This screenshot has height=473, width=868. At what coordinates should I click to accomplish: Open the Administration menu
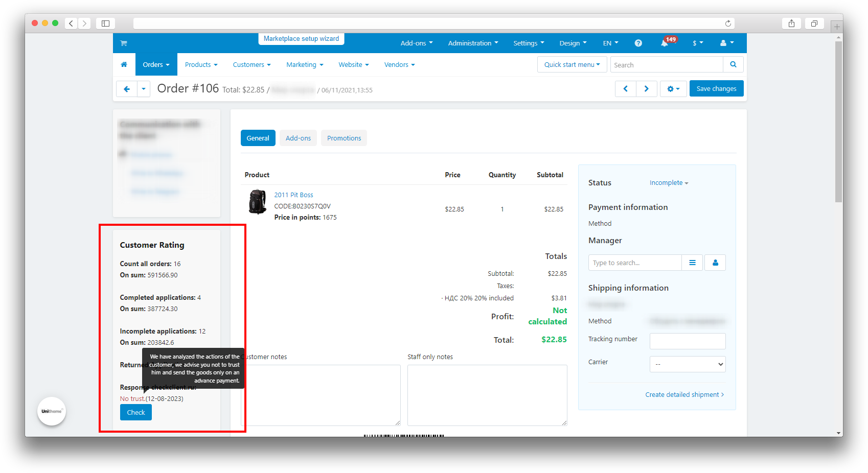coord(472,43)
